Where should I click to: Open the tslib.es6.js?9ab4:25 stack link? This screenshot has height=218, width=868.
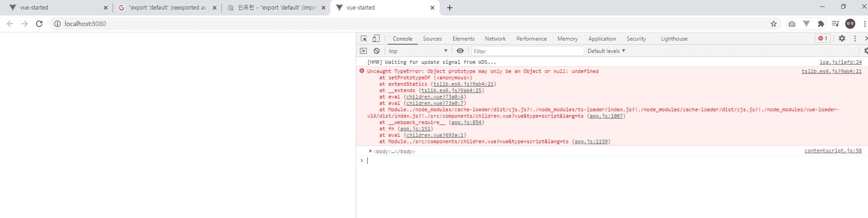(x=451, y=90)
